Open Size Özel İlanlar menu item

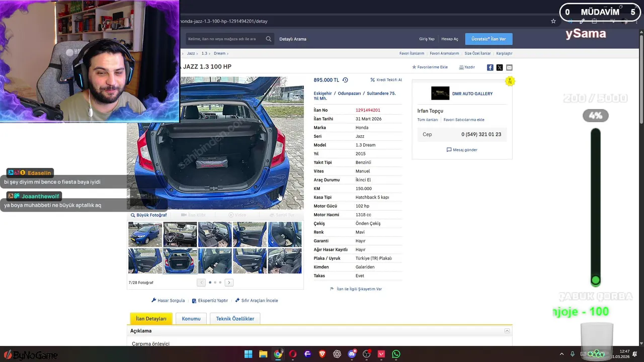[x=477, y=53]
